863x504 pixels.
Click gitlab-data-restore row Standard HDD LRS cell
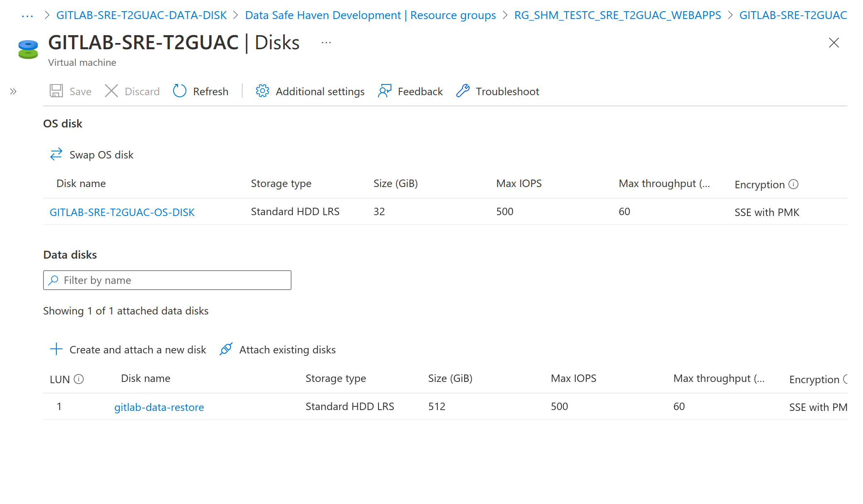[350, 406]
